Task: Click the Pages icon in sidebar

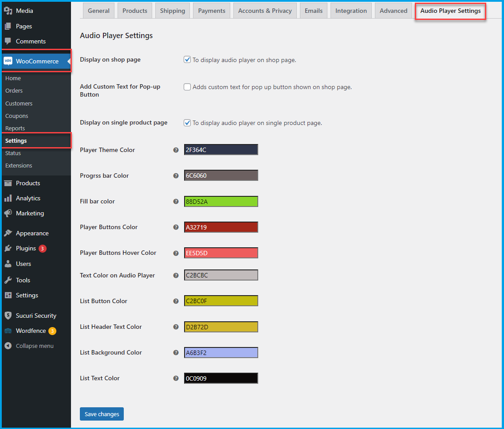Action: [8, 26]
